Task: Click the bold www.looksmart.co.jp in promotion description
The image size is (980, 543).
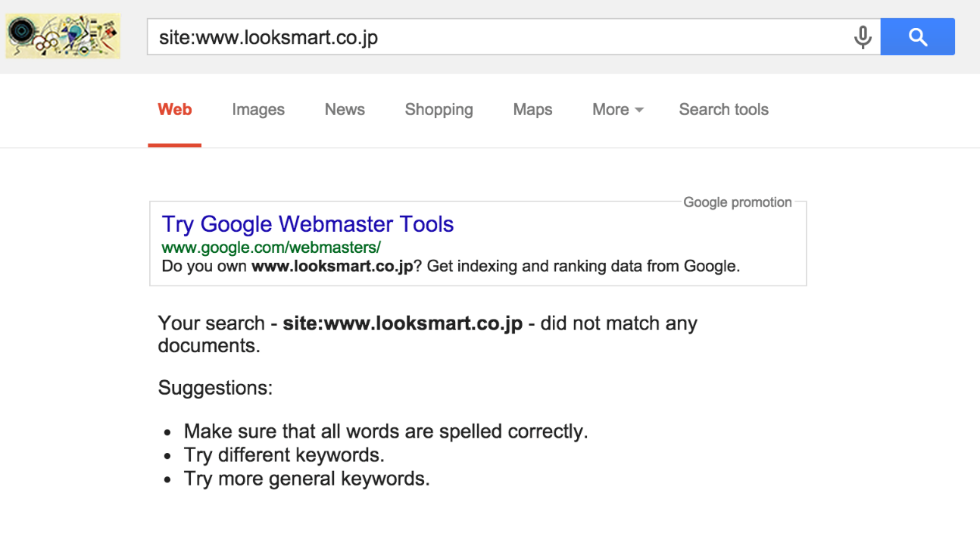Action: click(332, 266)
